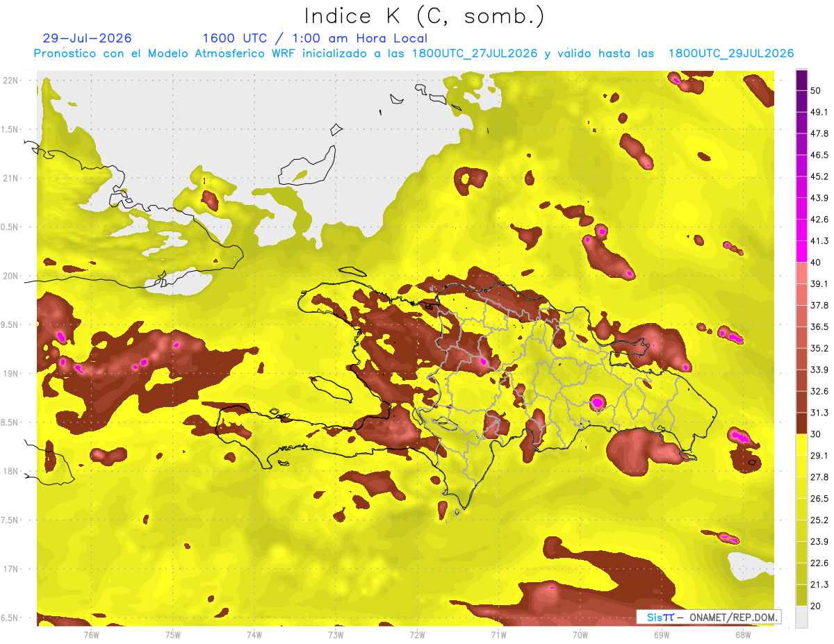
Task: Click the color scale value 32.6
Action: point(819,392)
